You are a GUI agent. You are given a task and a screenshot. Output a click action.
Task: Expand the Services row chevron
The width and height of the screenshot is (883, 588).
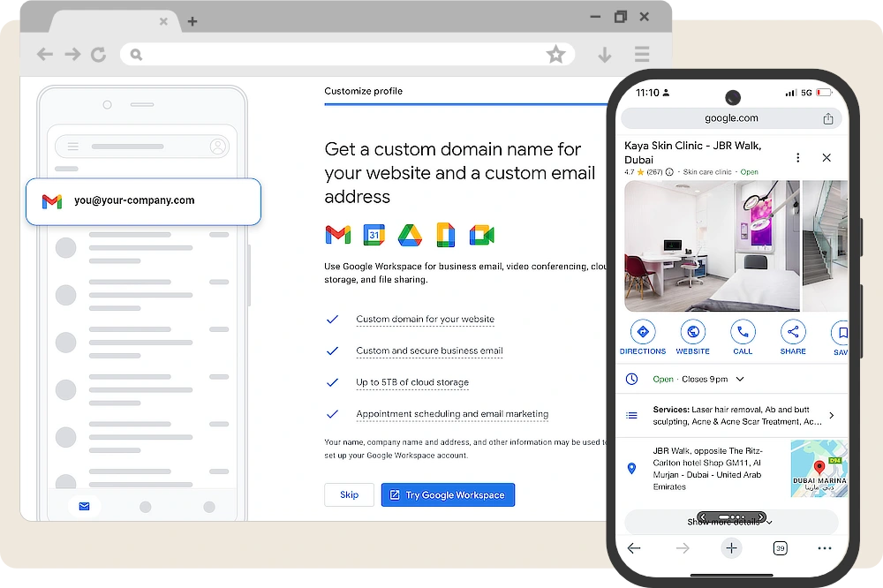coord(831,415)
